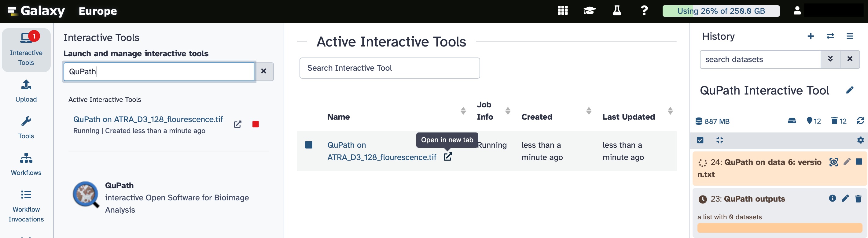Image resolution: width=868 pixels, height=238 pixels.
Task: Open Workflow Invocations activity
Action: (x=26, y=206)
